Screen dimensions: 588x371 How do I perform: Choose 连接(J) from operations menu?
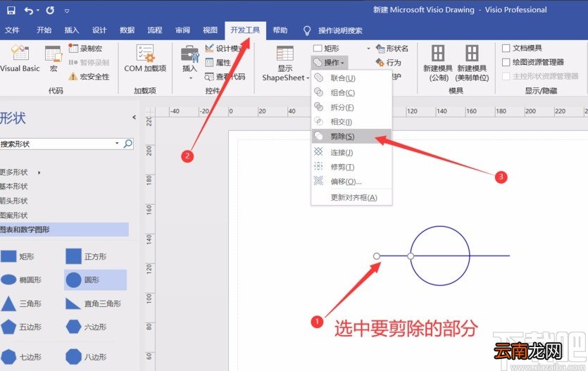point(351,152)
